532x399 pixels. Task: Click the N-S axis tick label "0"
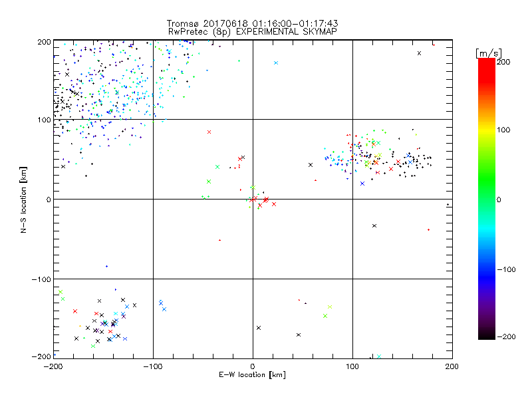pos(49,199)
